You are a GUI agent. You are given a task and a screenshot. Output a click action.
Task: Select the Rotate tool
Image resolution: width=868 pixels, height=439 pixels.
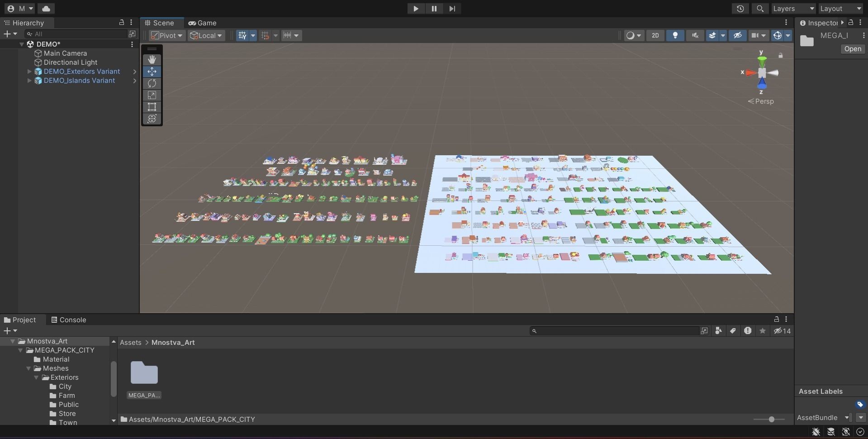(x=152, y=83)
